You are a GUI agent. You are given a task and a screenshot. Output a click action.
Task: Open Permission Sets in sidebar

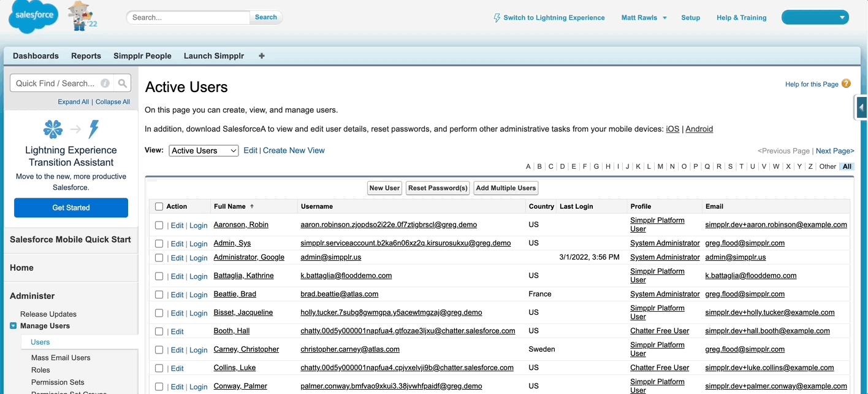click(58, 382)
